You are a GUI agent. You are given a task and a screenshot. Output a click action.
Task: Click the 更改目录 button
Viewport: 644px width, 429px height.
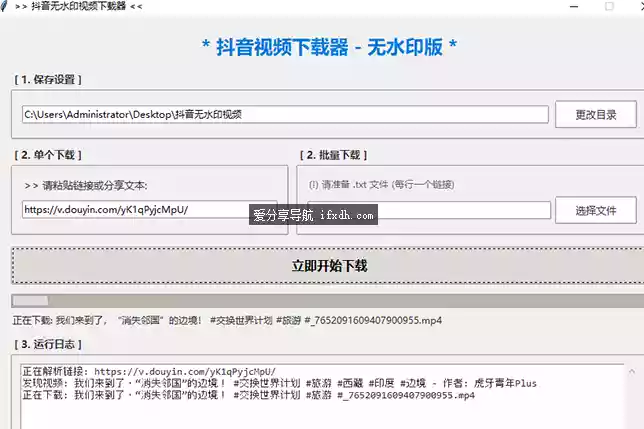[x=596, y=115]
